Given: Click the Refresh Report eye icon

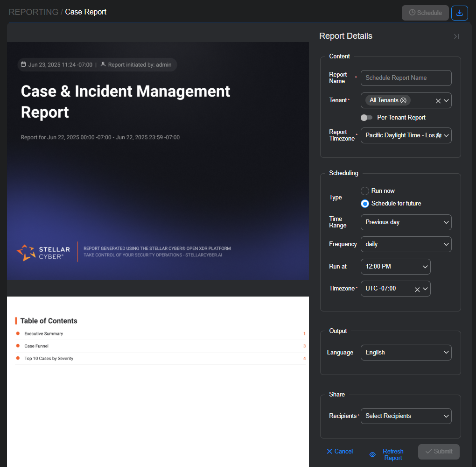Looking at the screenshot, I should 372,454.
